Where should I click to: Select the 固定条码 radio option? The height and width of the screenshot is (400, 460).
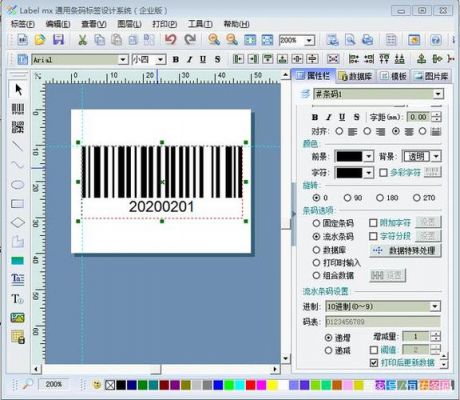(x=316, y=223)
